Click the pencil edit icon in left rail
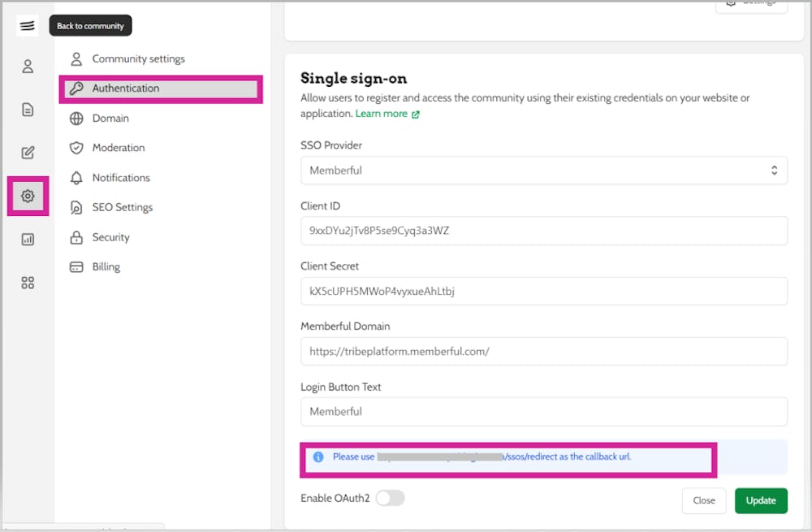Screen dimensions: 812x532 (x=28, y=153)
